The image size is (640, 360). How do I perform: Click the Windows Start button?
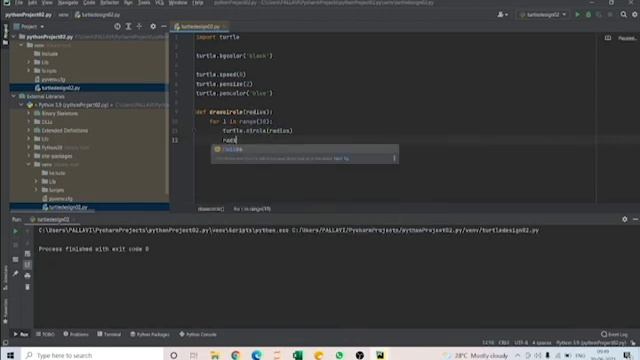[x=10, y=355]
